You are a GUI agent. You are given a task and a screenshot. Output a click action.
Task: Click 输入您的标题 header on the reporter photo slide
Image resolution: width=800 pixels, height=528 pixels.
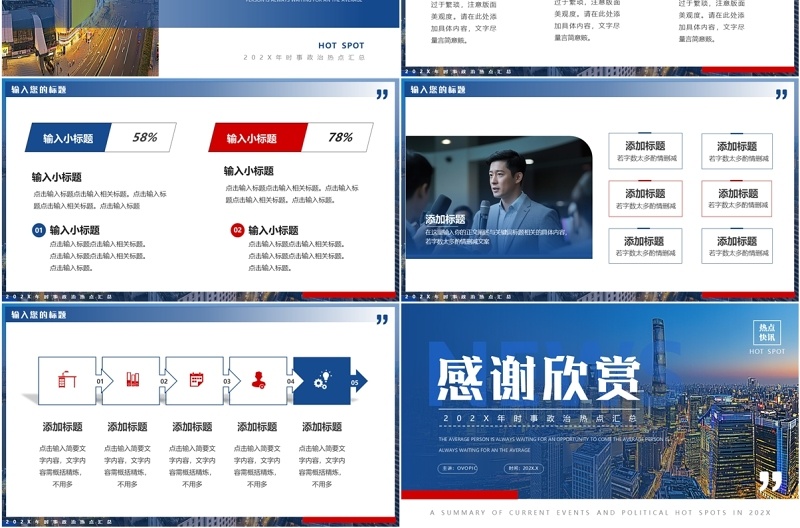[x=438, y=90]
